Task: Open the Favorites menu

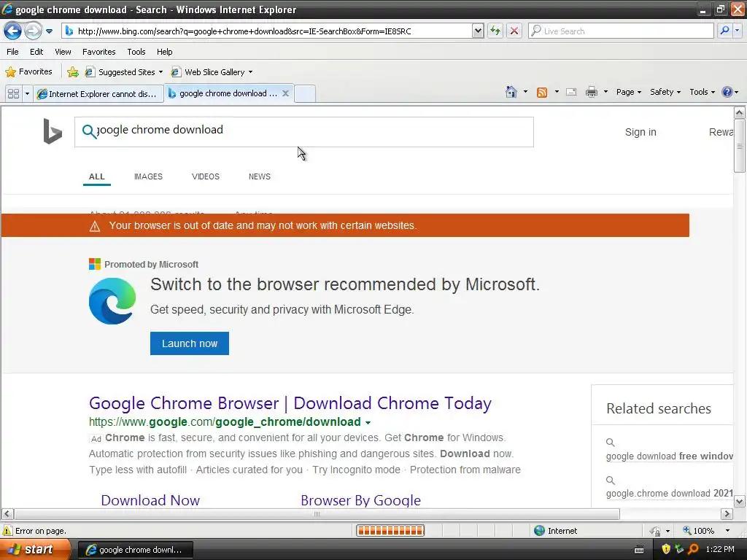Action: 98,52
